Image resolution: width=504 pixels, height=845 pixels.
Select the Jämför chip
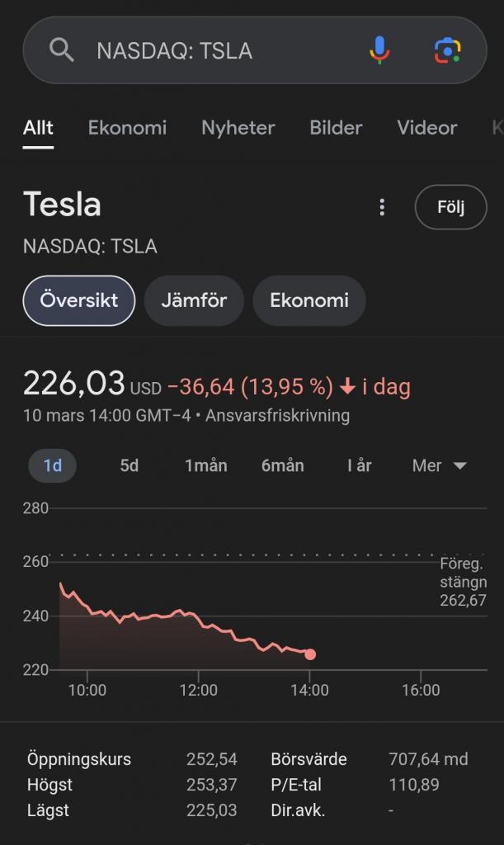click(x=194, y=300)
